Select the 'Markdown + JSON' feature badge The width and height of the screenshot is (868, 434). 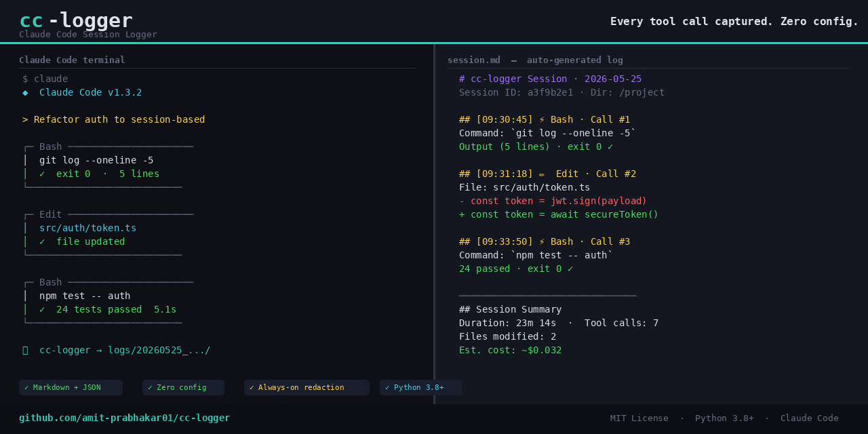[71, 388]
